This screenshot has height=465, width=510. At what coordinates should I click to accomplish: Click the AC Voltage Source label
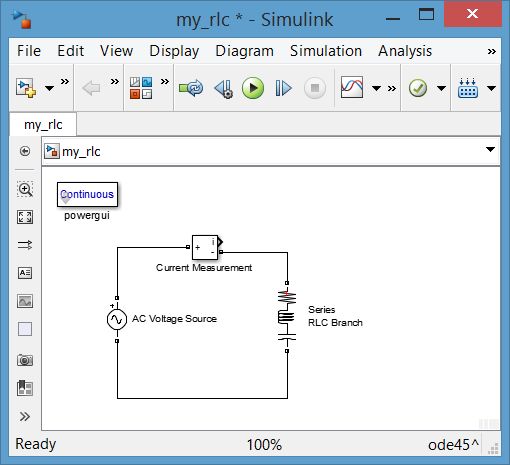pyautogui.click(x=174, y=319)
